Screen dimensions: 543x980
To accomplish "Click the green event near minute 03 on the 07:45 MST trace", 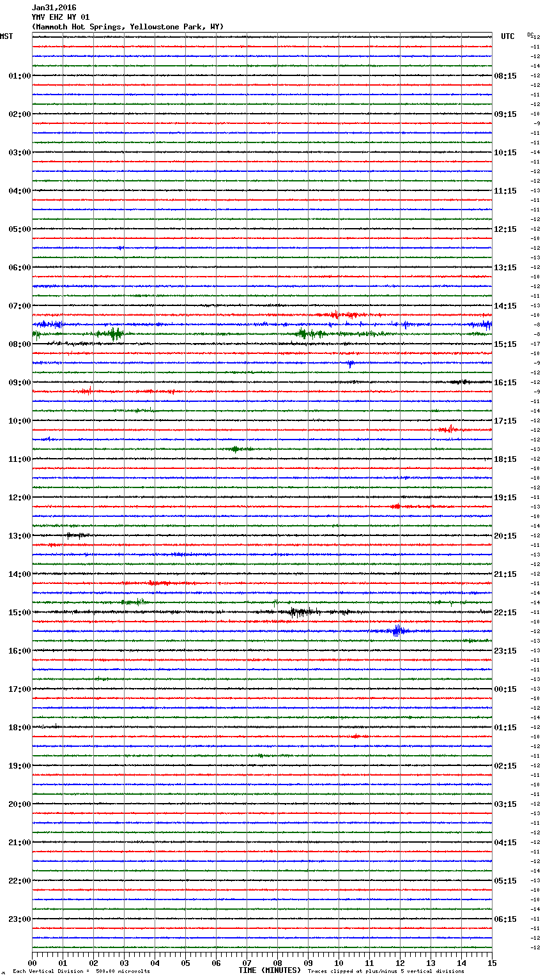I will 115,333.
